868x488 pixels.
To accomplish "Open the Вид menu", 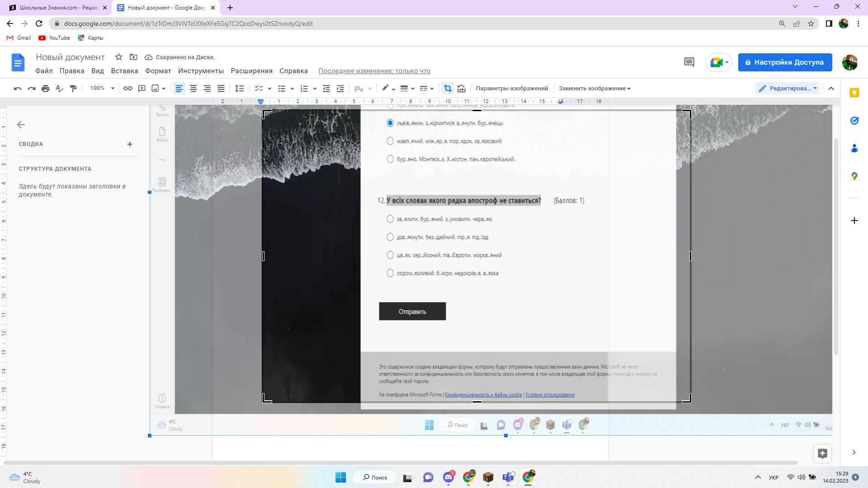I will [x=98, y=71].
